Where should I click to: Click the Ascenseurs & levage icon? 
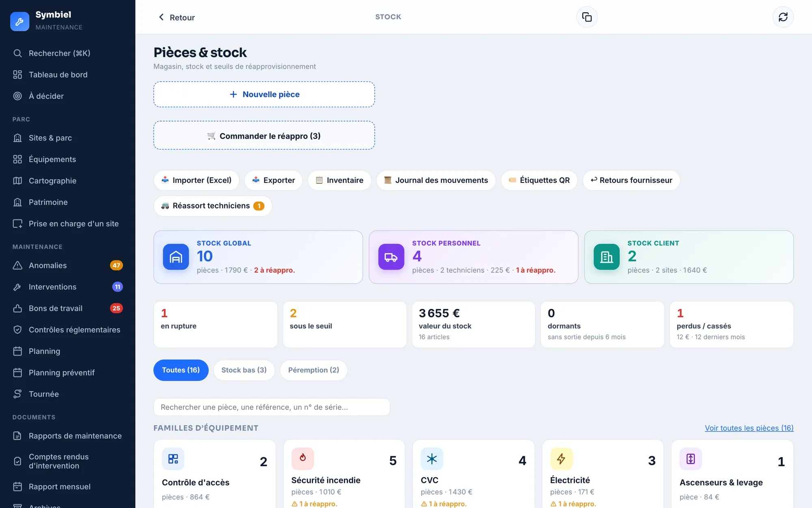(691, 459)
